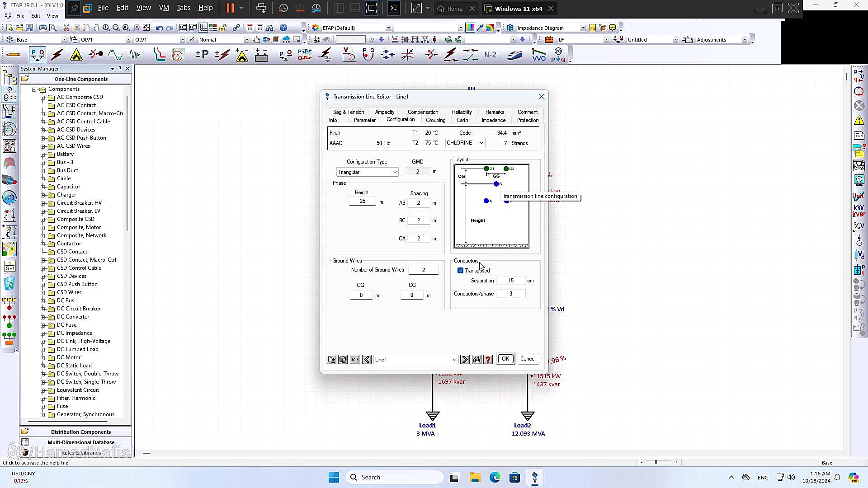Uncheck the Transposed checkbox
This screenshot has width=868, height=488.
coord(461,271)
